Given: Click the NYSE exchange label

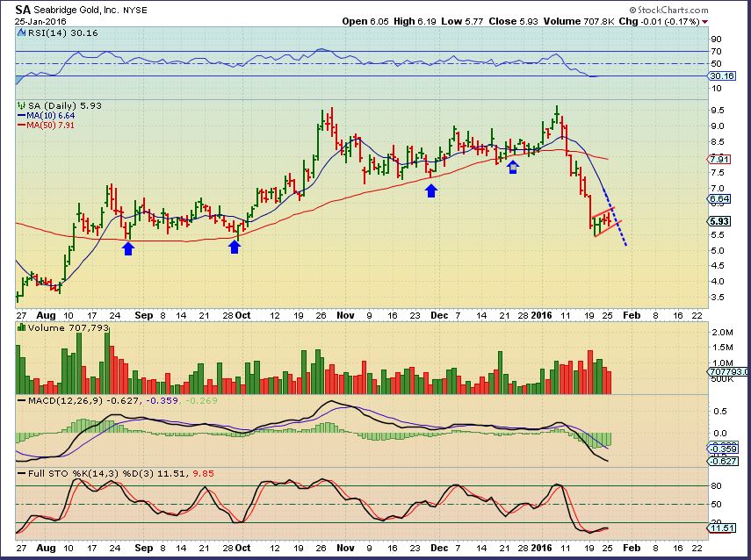Looking at the screenshot, I should [x=134, y=10].
